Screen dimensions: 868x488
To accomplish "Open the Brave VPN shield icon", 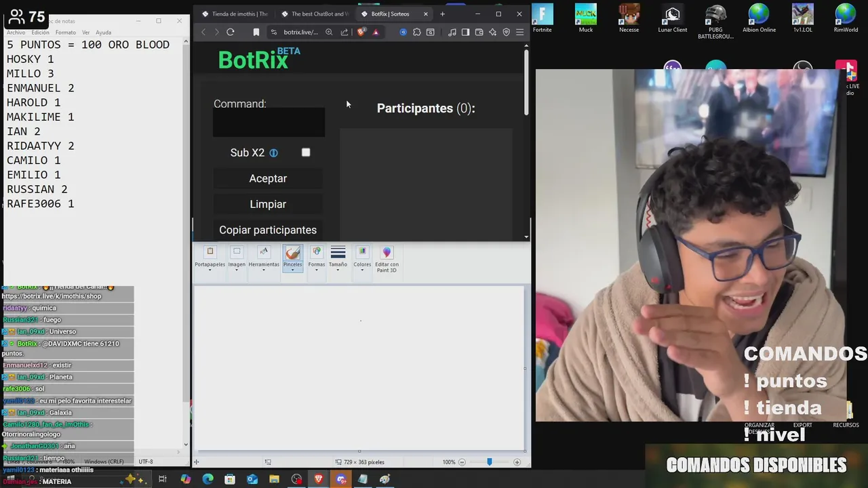I will [x=506, y=32].
